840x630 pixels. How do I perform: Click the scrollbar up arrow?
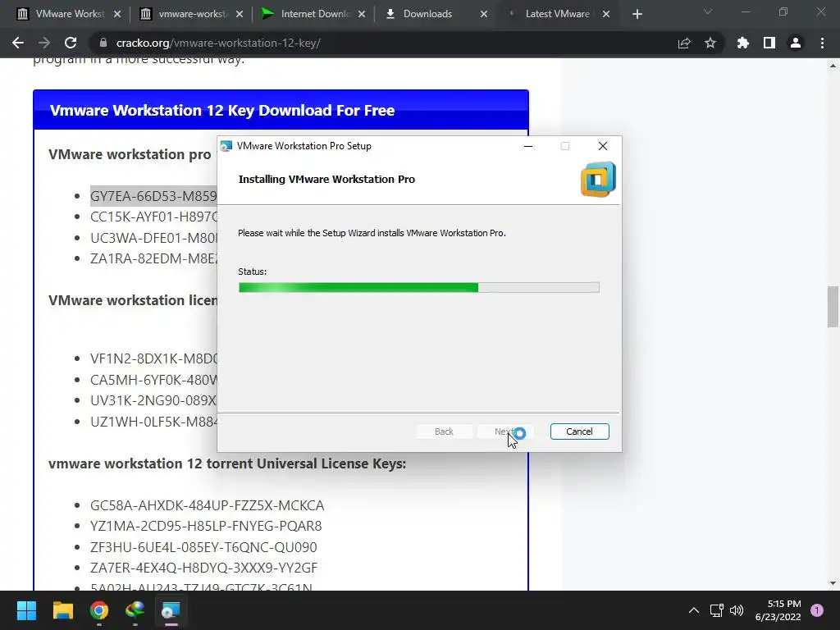(x=833, y=66)
